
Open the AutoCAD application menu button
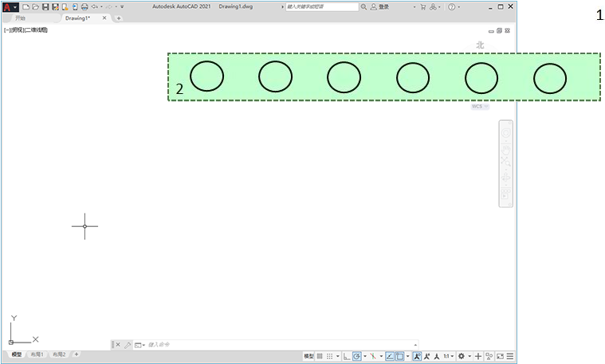click(x=10, y=7)
